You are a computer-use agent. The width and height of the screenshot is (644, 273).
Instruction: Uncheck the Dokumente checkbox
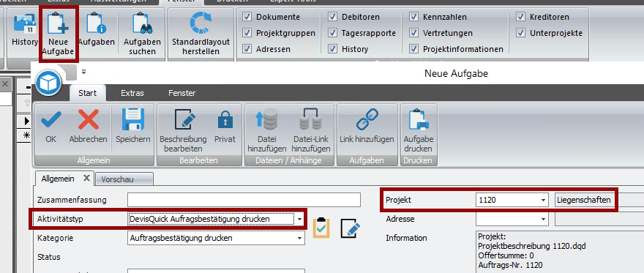247,17
